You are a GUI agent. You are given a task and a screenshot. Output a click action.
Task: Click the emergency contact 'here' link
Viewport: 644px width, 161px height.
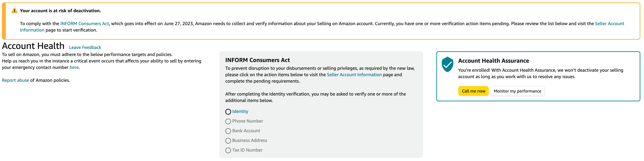[x=74, y=67]
